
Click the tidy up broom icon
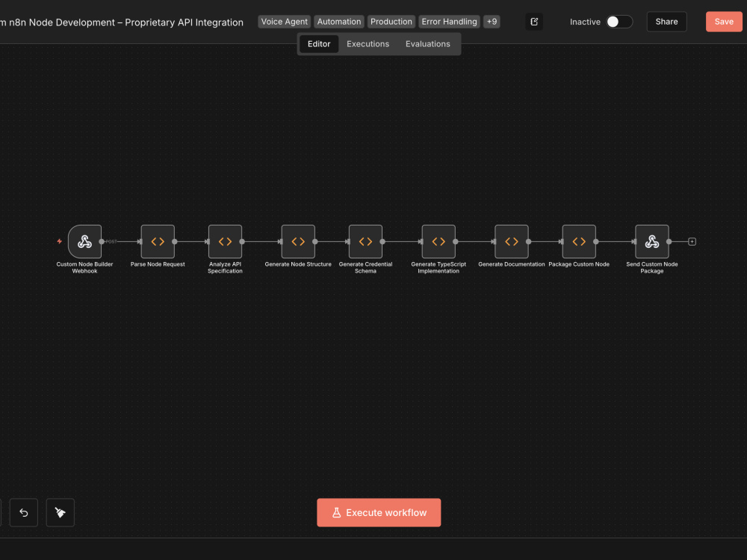(60, 512)
